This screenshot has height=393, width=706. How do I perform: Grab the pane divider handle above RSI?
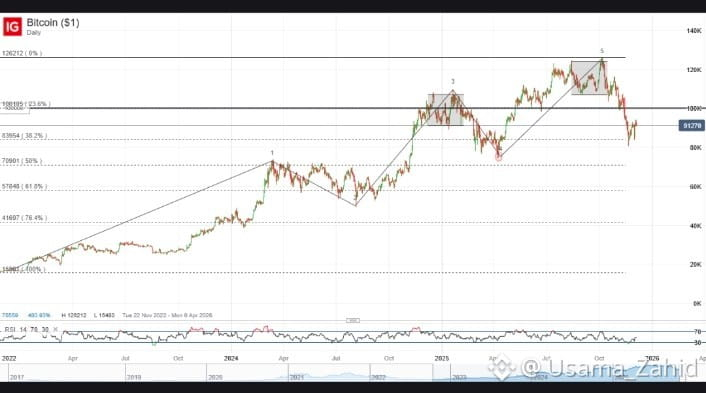(353, 321)
